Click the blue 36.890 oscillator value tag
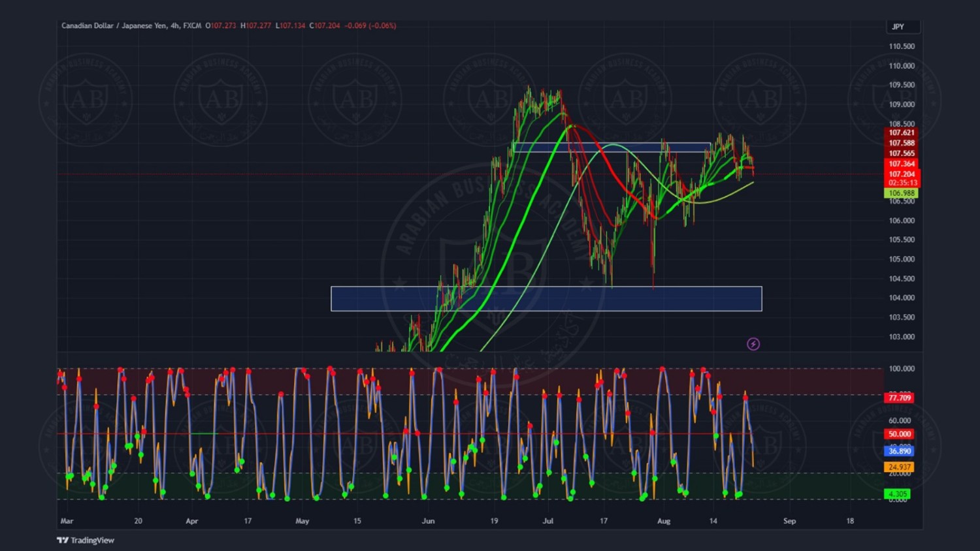Screen dimensions: 980x551 point(900,451)
